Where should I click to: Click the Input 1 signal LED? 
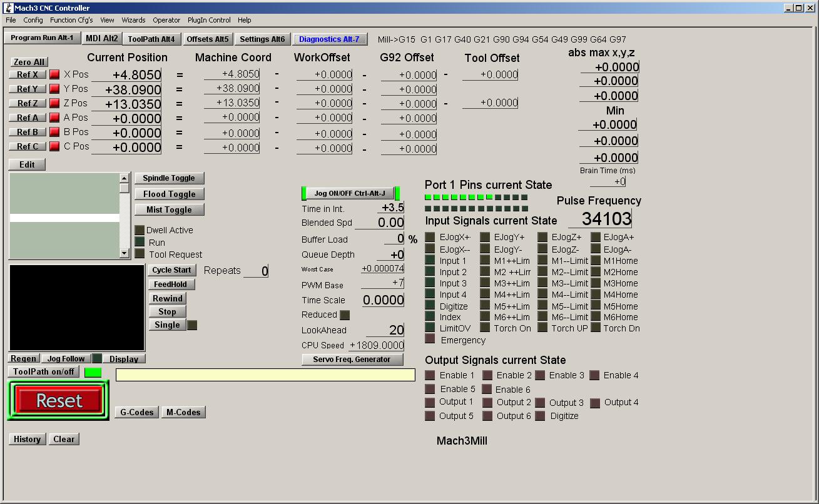tap(430, 260)
